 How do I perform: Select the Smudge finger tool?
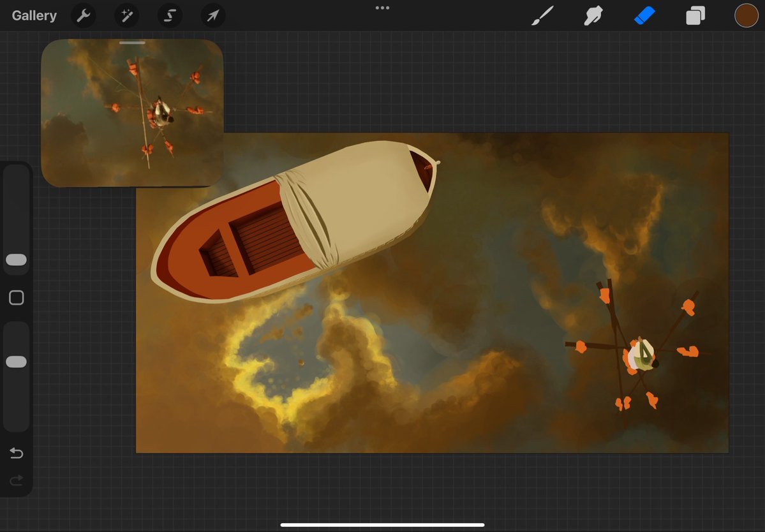(x=593, y=15)
